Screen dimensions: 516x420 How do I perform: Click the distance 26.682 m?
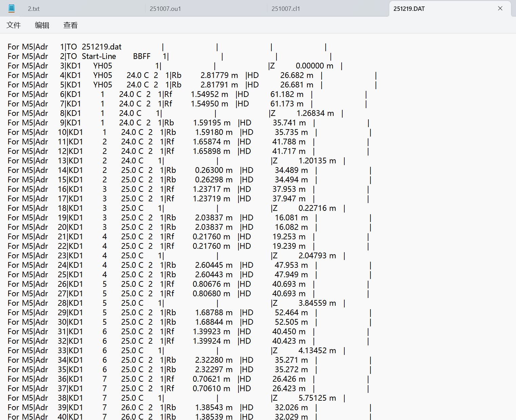[297, 75]
